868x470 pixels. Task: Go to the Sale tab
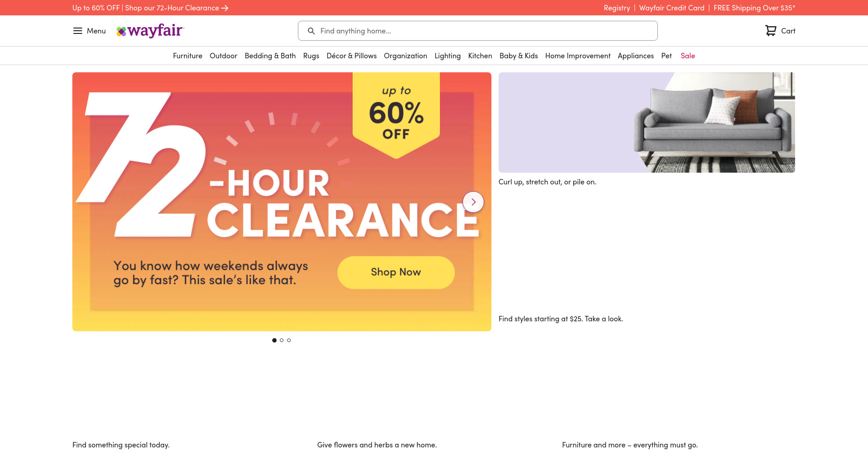tap(688, 56)
